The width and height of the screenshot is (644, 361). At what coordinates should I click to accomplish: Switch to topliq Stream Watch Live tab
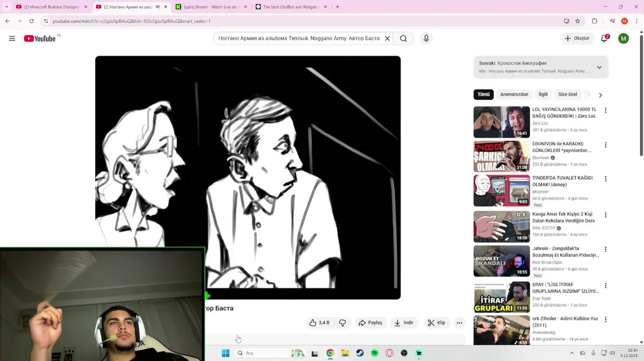point(211,7)
